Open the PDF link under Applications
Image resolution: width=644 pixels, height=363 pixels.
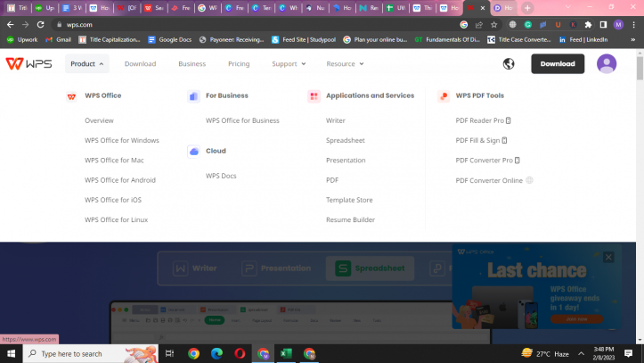click(332, 180)
